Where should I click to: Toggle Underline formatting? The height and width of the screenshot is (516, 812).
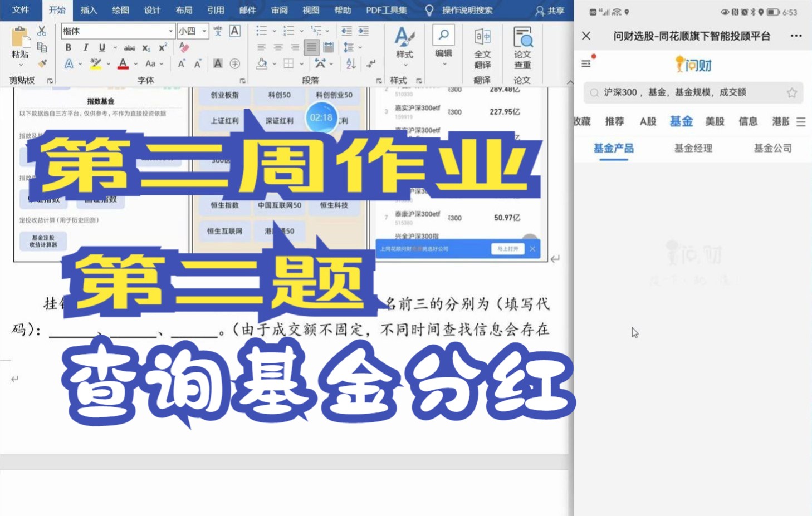pyautogui.click(x=102, y=47)
